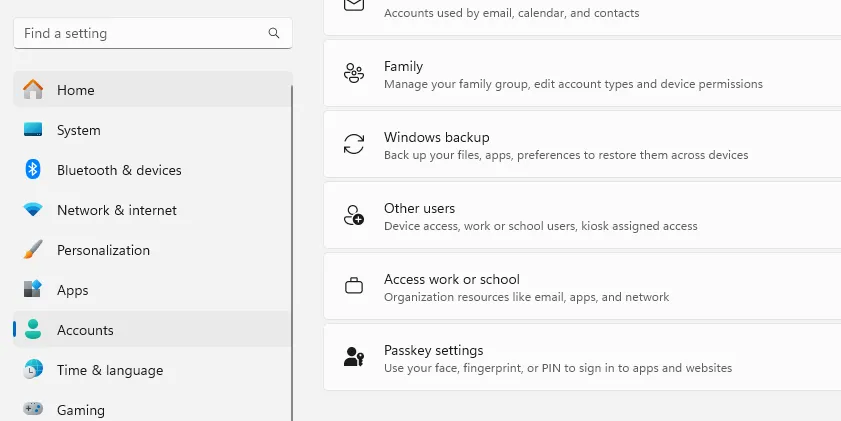Click the Home house icon in sidebar
The image size is (841, 421).
(33, 90)
